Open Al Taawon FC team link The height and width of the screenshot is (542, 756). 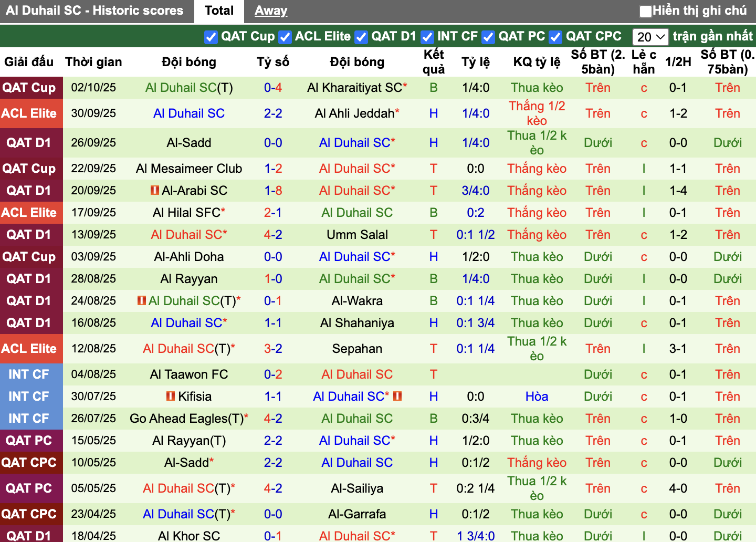(189, 374)
